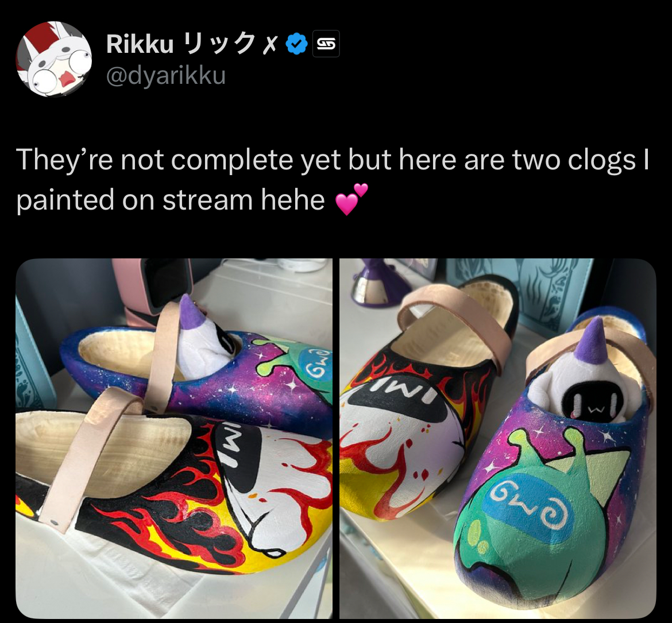This screenshot has height=623, width=672.
Task: Click the tweet text about clogs
Action: pos(333,180)
